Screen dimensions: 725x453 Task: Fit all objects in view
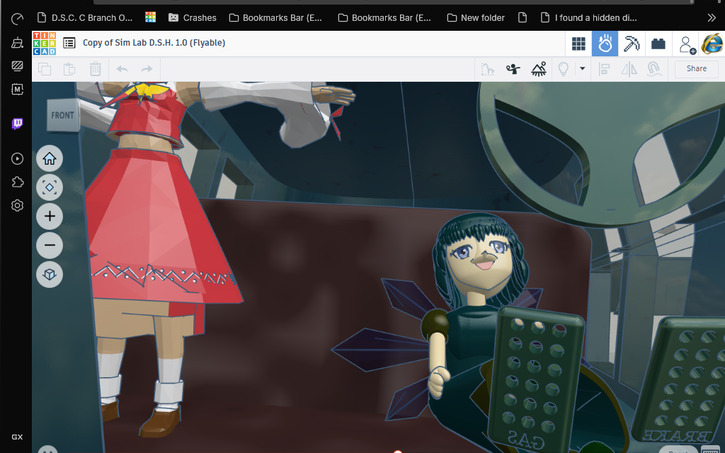[49, 187]
